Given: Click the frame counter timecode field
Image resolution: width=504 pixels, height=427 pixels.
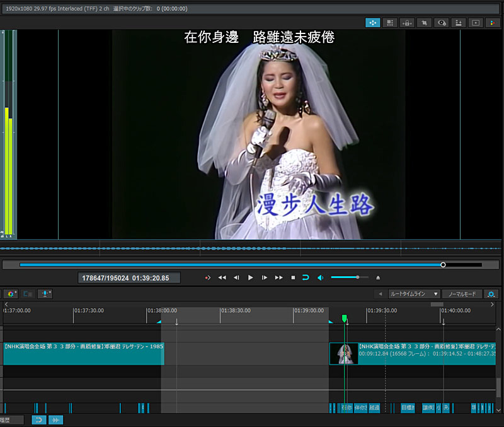Looking at the screenshot, I should point(129,278).
